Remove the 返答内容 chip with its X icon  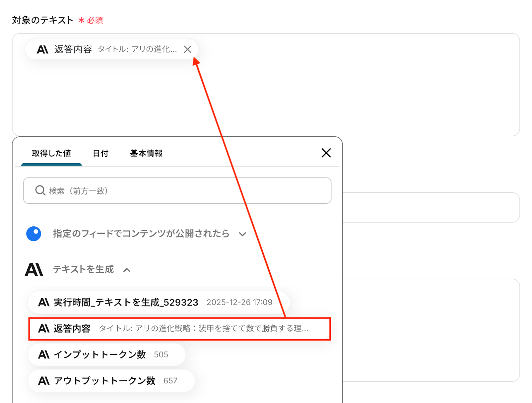[188, 49]
